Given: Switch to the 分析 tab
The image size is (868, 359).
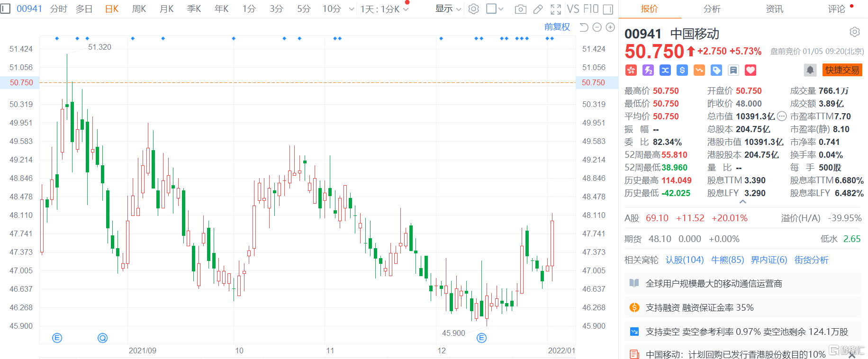Looking at the screenshot, I should (712, 9).
